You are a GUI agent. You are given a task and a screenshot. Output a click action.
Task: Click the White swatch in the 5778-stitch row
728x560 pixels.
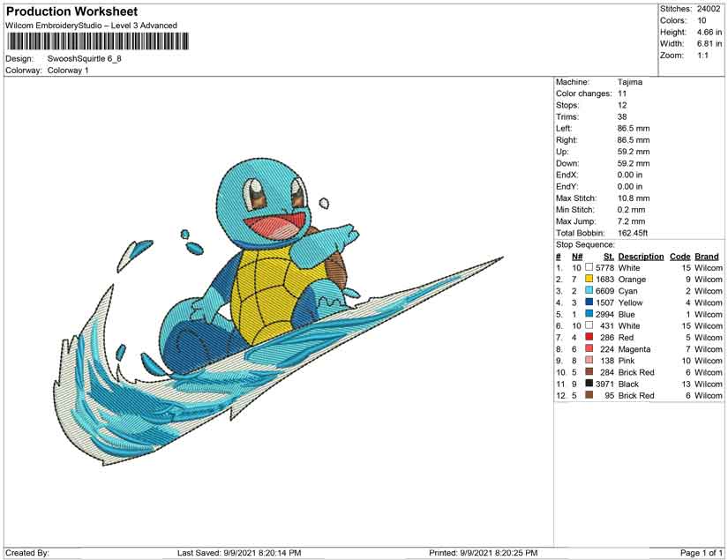[589, 267]
